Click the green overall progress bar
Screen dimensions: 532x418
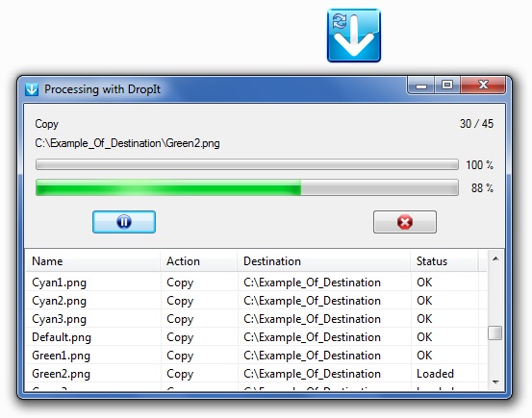(247, 187)
